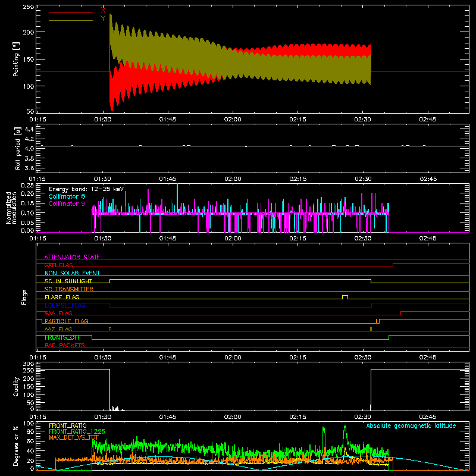Click the NON_SOLAR_EVENT flag label
The image size is (476, 476).
pyautogui.click(x=72, y=273)
